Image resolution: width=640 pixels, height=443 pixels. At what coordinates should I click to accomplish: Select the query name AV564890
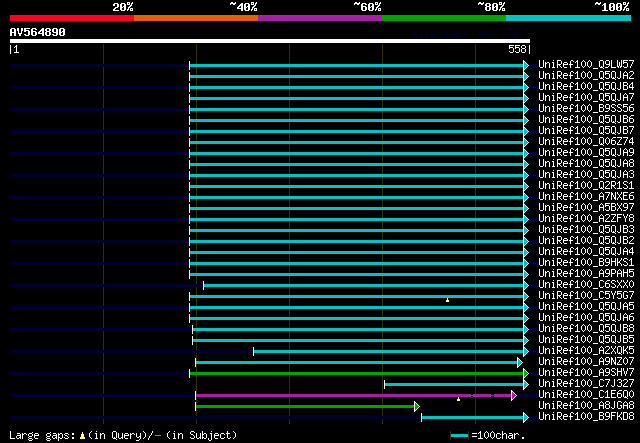(x=38, y=32)
